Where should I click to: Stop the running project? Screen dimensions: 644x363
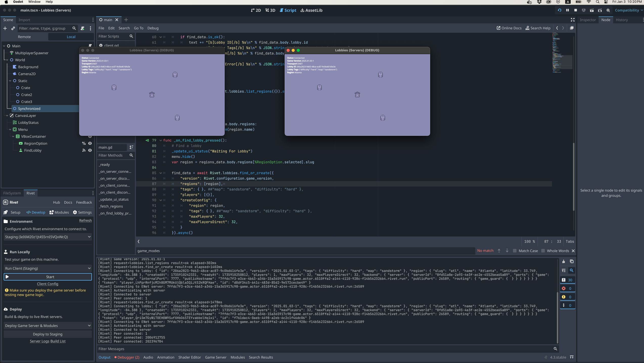576,10
